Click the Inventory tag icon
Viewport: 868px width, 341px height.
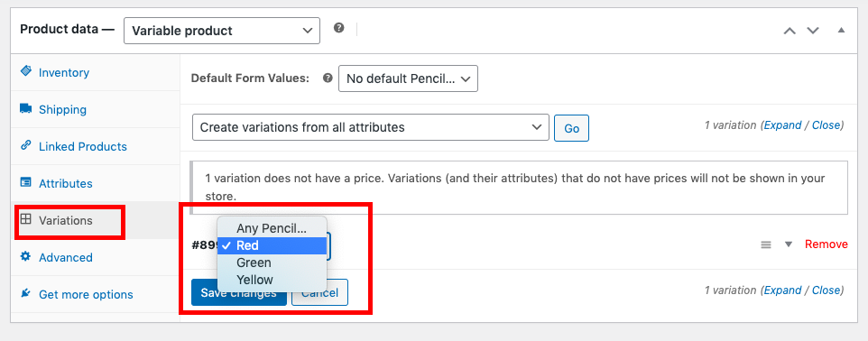point(26,71)
